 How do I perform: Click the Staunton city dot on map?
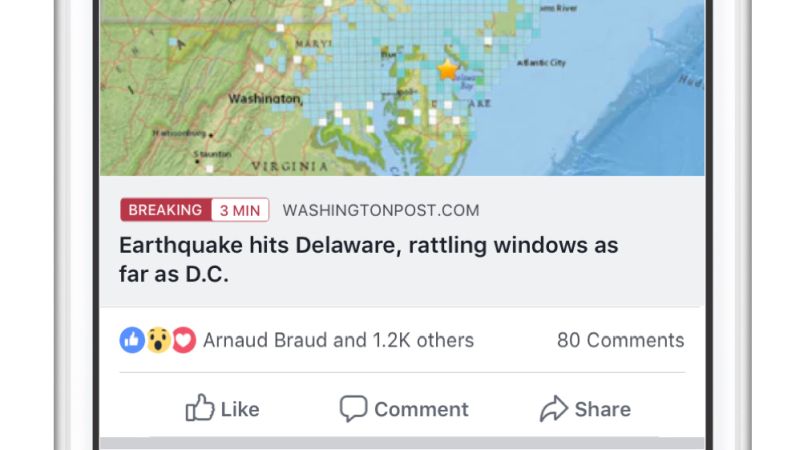click(197, 162)
